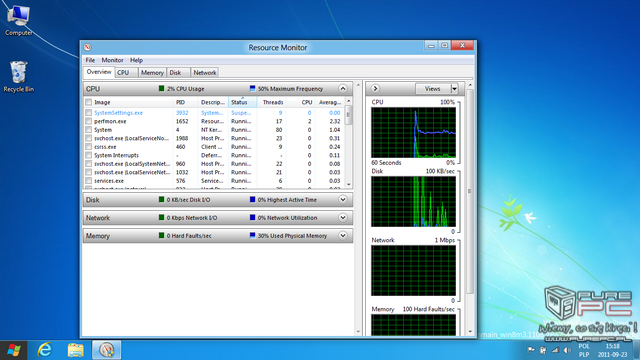The height and width of the screenshot is (360, 640).
Task: Click the power plug tray icon
Action: pos(543,350)
